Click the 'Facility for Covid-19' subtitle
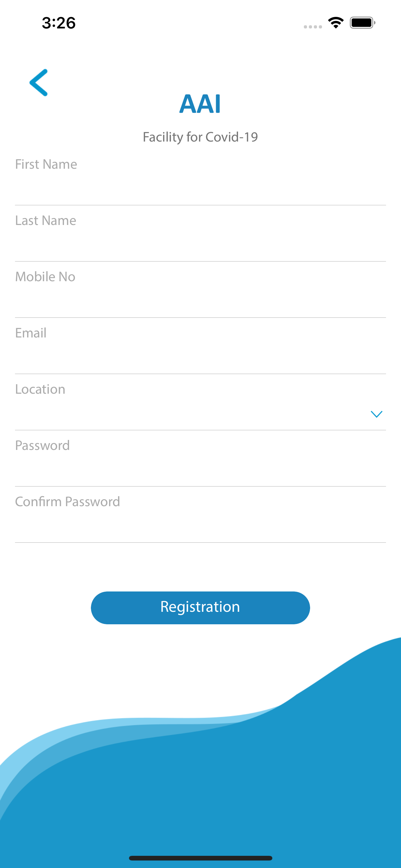Image resolution: width=401 pixels, height=868 pixels. (200, 137)
